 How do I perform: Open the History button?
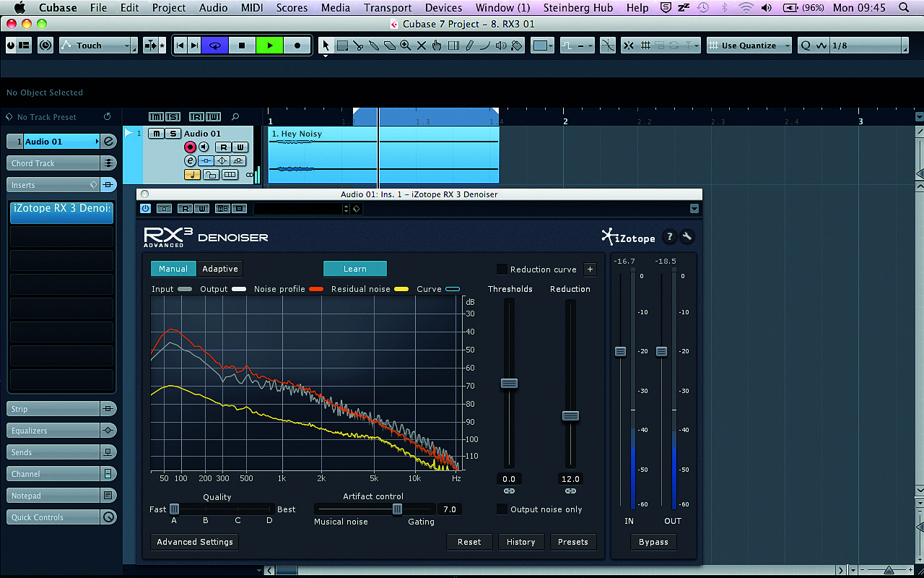(x=520, y=542)
